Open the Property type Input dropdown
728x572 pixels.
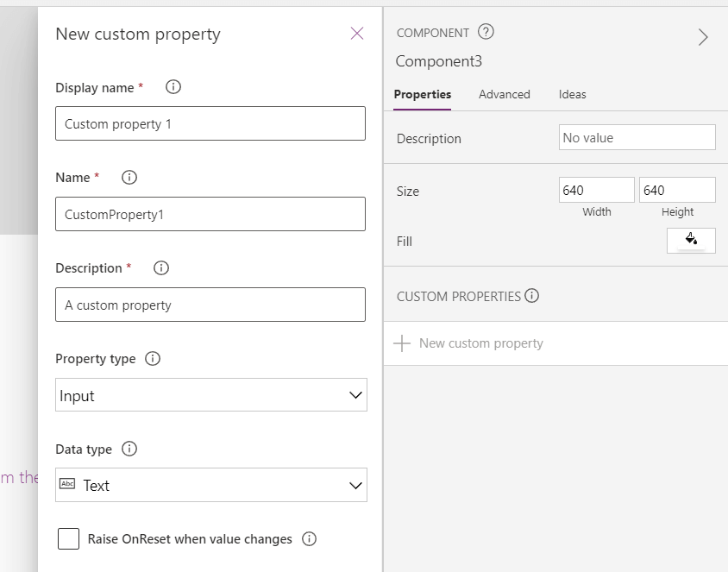(211, 394)
